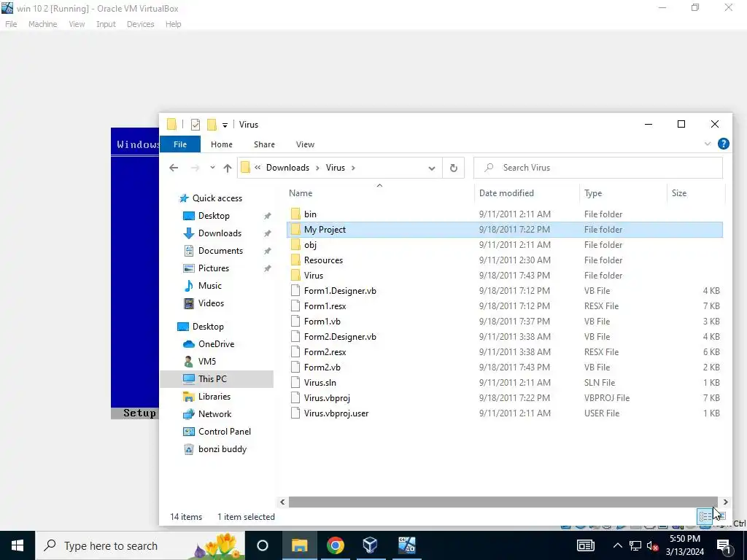
Task: Open VirtualBox from the taskbar
Action: pos(370,545)
